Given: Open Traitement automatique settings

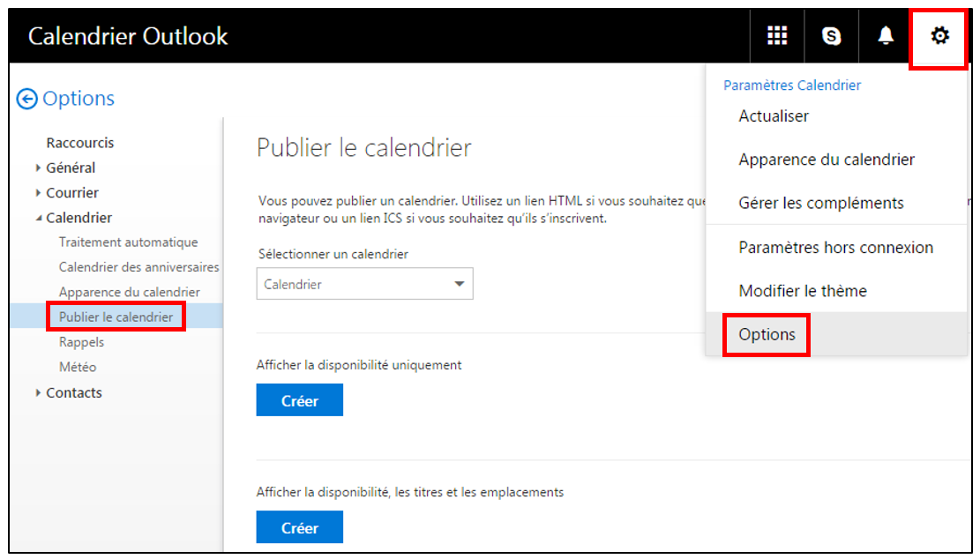Looking at the screenshot, I should [128, 242].
